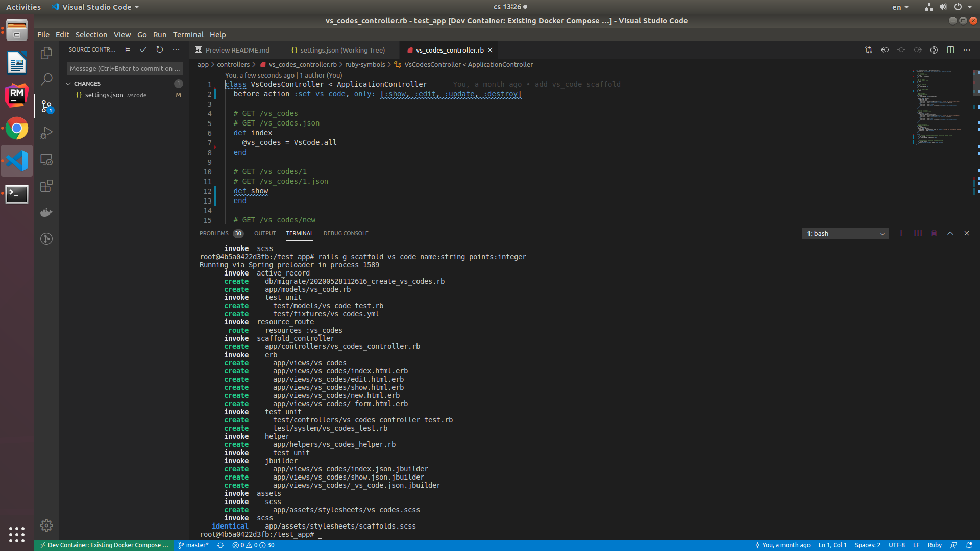Open the feedback icon in status bar
This screenshot has height=551, width=980.
click(953, 545)
